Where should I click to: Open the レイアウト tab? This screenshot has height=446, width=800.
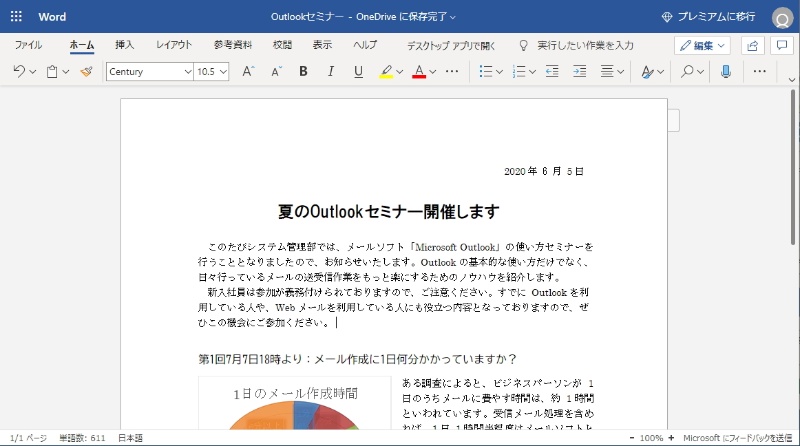coord(174,45)
